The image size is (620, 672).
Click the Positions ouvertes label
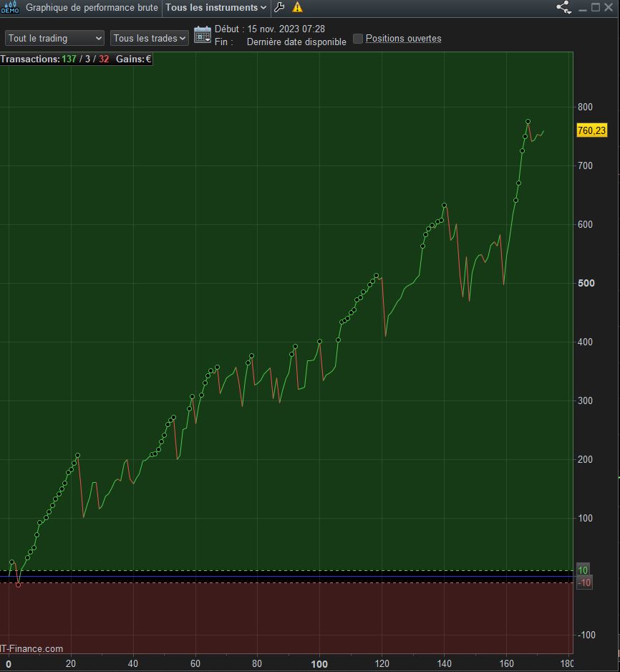[x=403, y=39]
